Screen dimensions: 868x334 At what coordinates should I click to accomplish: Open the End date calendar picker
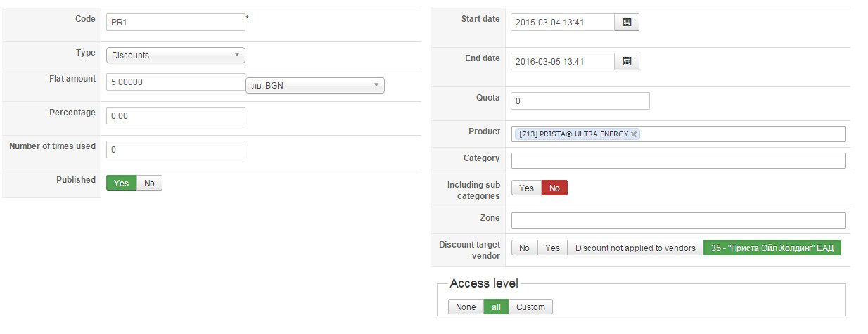[627, 62]
